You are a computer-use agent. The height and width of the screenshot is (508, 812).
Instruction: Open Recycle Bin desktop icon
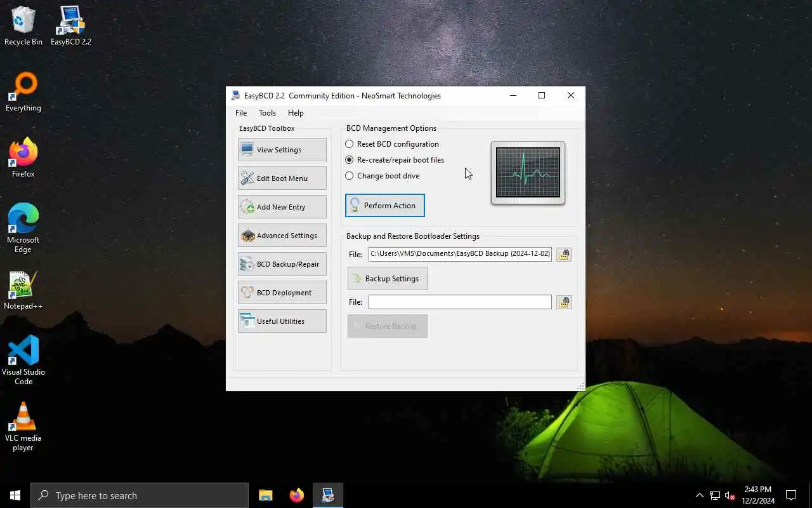pyautogui.click(x=23, y=26)
